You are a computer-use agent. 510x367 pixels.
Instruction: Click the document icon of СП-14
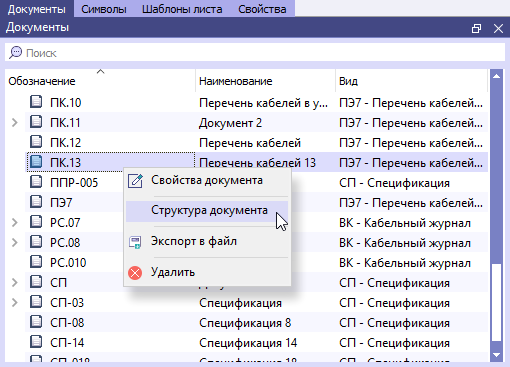[x=36, y=342]
